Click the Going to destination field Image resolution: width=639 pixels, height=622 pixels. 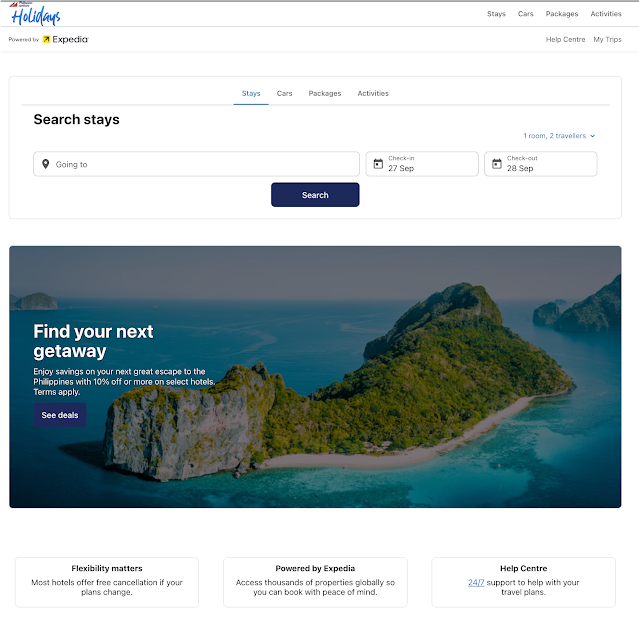tap(196, 164)
